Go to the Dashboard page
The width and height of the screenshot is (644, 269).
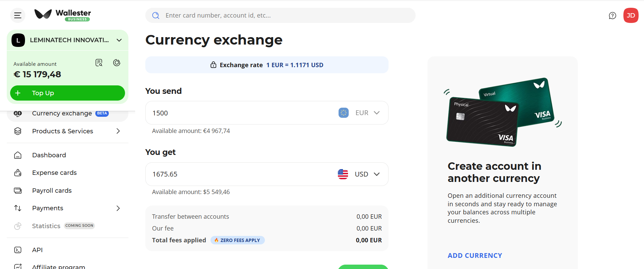point(49,155)
